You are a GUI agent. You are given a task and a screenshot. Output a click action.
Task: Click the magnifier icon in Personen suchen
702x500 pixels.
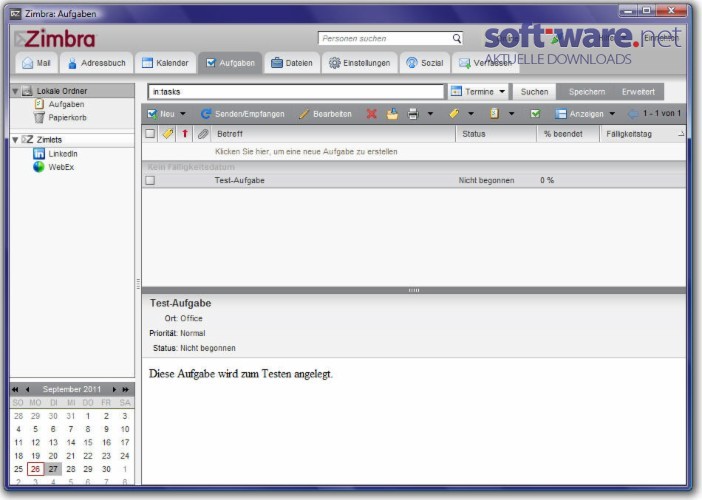[456, 38]
